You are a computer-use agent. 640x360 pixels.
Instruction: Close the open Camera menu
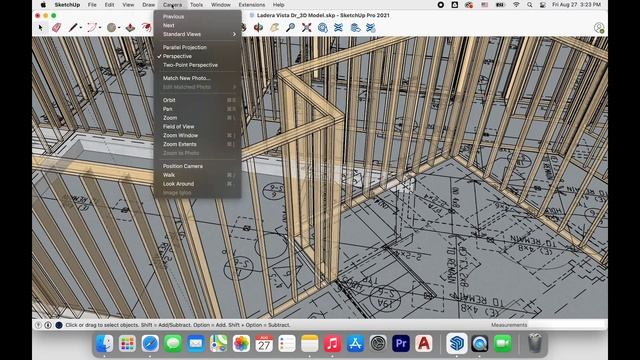coord(172,5)
